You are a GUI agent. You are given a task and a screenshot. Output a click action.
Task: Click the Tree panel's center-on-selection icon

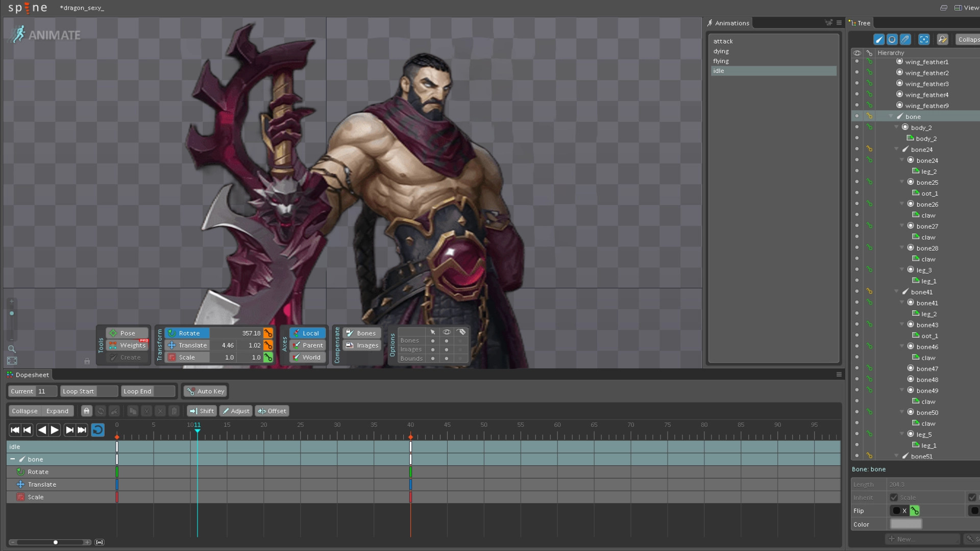point(924,39)
